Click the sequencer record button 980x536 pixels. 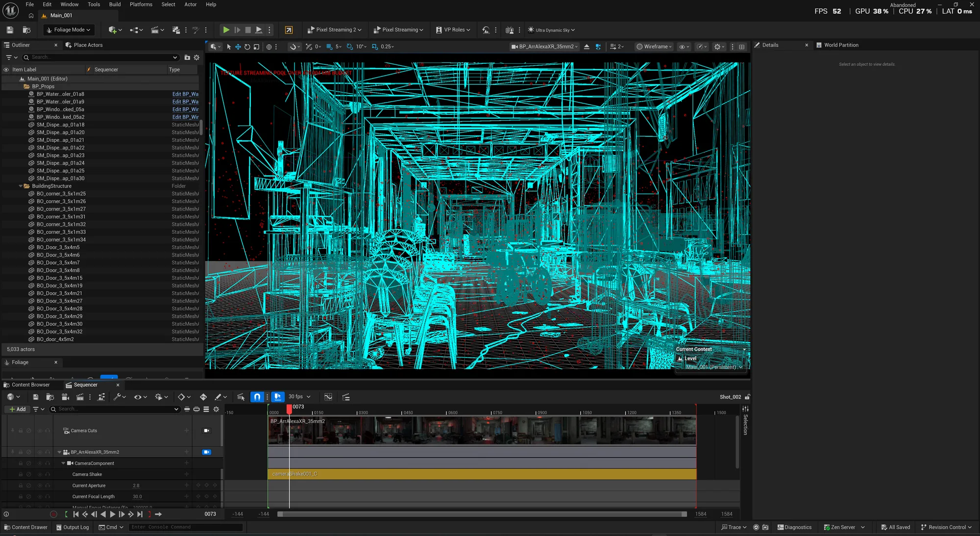[54, 514]
